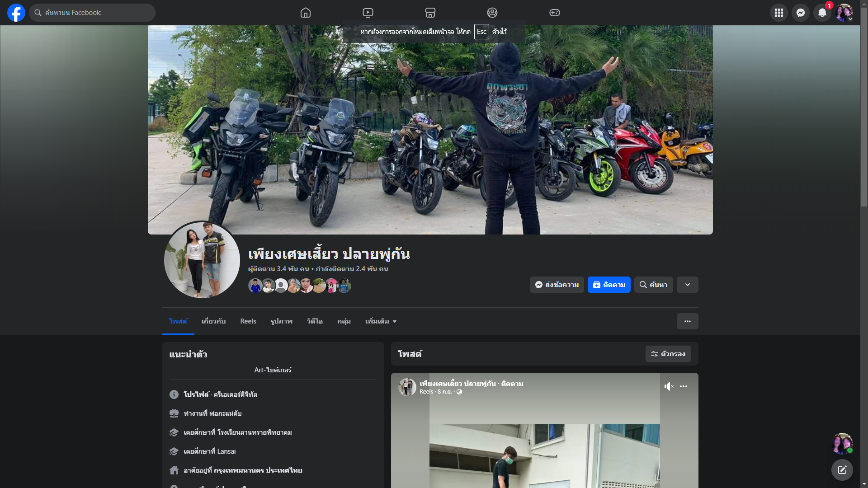Open the Marketplace icon
Viewport: 868px width, 488px height.
click(x=430, y=13)
